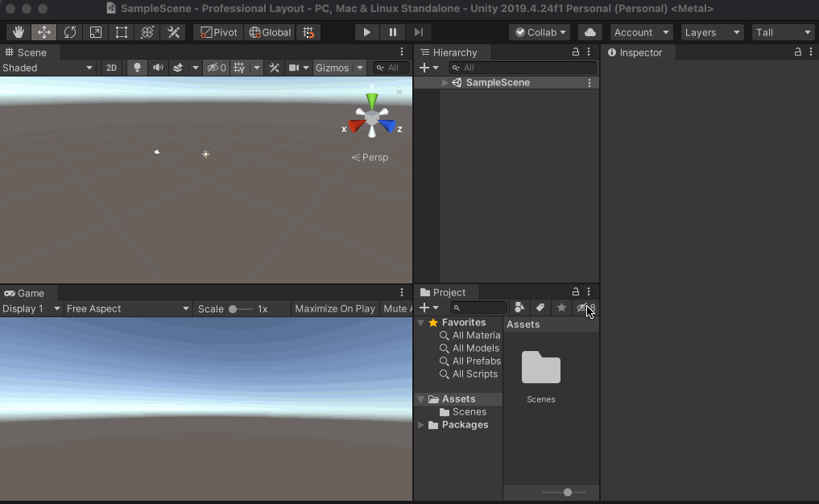The image size is (819, 504).
Task: Open Scene tab options menu
Action: 402,52
